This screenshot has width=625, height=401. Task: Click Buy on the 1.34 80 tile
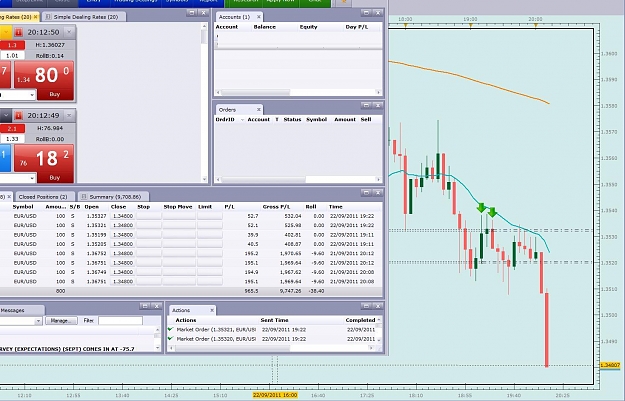coord(55,94)
